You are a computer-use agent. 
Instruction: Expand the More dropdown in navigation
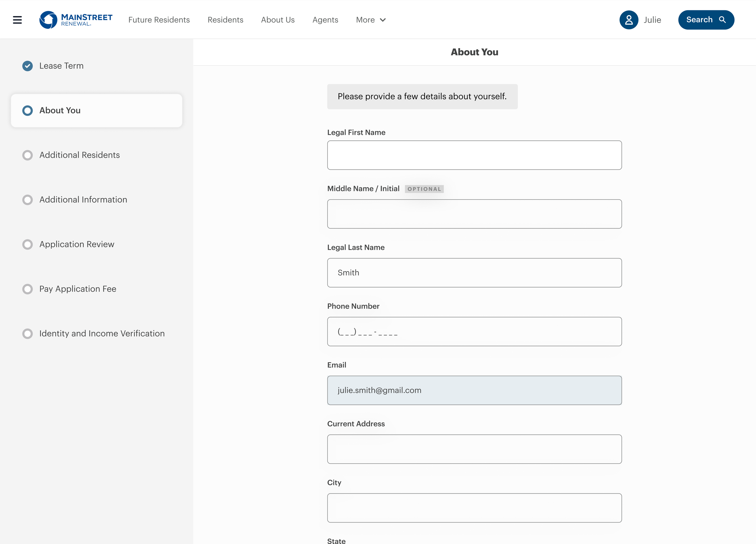tap(371, 20)
